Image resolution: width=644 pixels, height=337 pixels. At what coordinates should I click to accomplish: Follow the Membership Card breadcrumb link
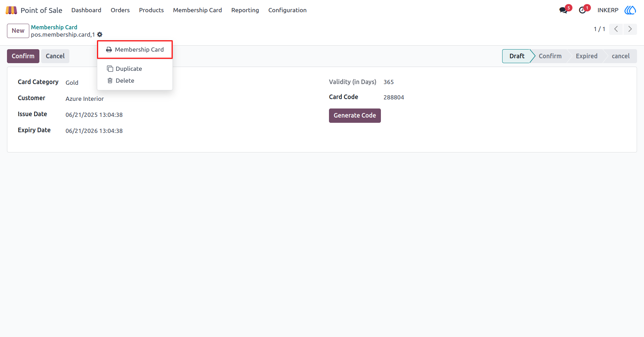pos(54,27)
